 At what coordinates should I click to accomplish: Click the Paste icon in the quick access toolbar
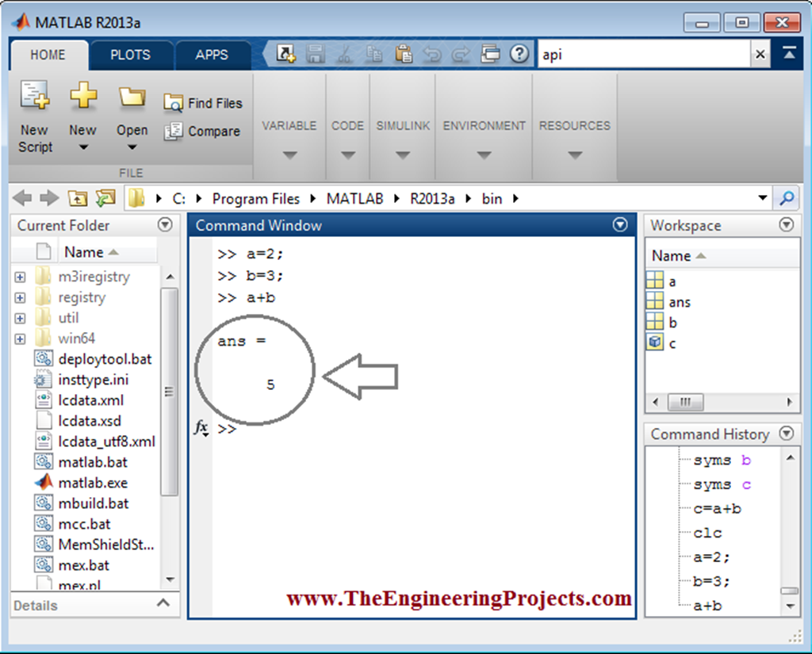click(404, 52)
